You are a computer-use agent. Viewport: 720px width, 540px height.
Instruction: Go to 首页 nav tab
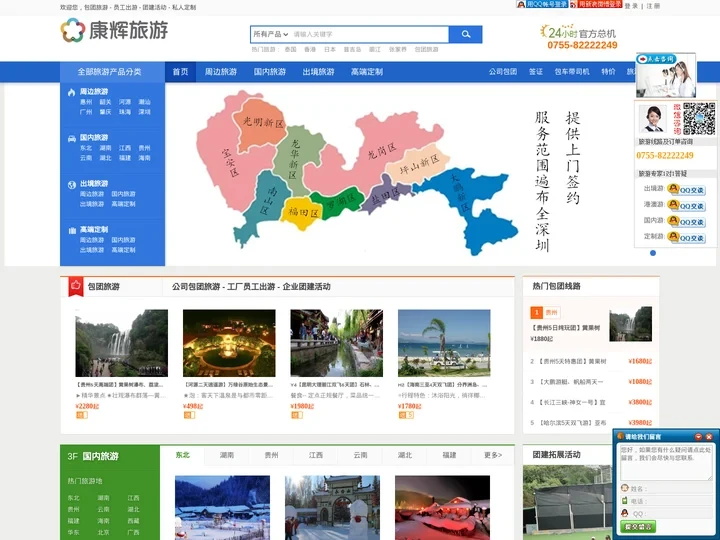[180, 72]
